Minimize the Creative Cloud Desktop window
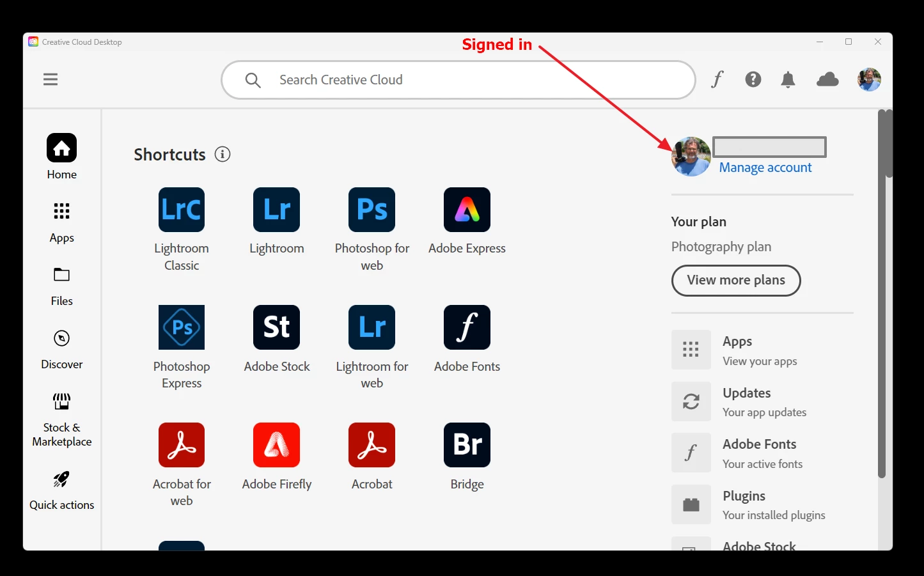This screenshot has width=924, height=576. [820, 42]
